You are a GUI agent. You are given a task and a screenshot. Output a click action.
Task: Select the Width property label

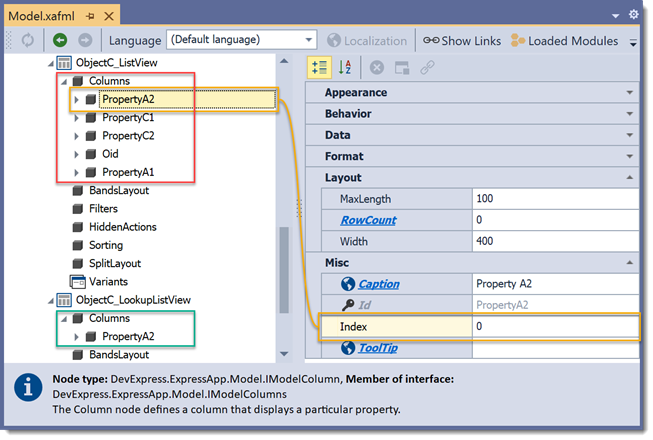pyautogui.click(x=354, y=241)
